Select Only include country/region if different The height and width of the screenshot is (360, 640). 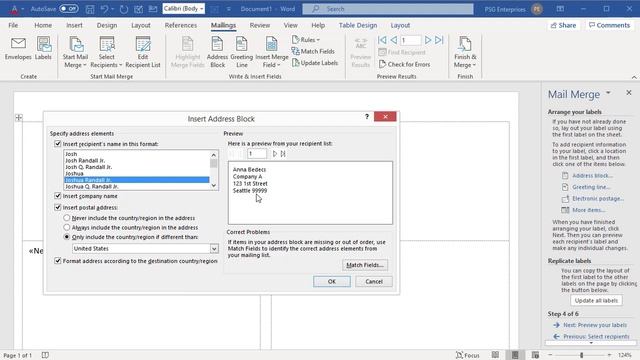67,237
